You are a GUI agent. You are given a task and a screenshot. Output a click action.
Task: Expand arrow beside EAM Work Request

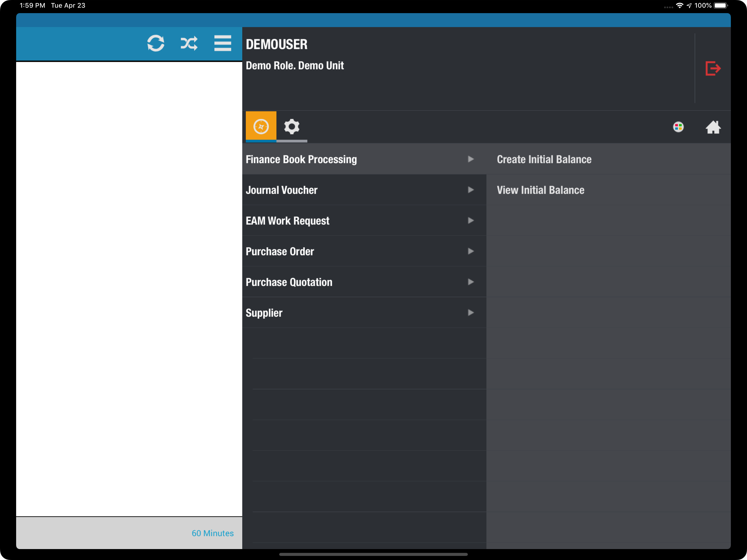click(471, 221)
